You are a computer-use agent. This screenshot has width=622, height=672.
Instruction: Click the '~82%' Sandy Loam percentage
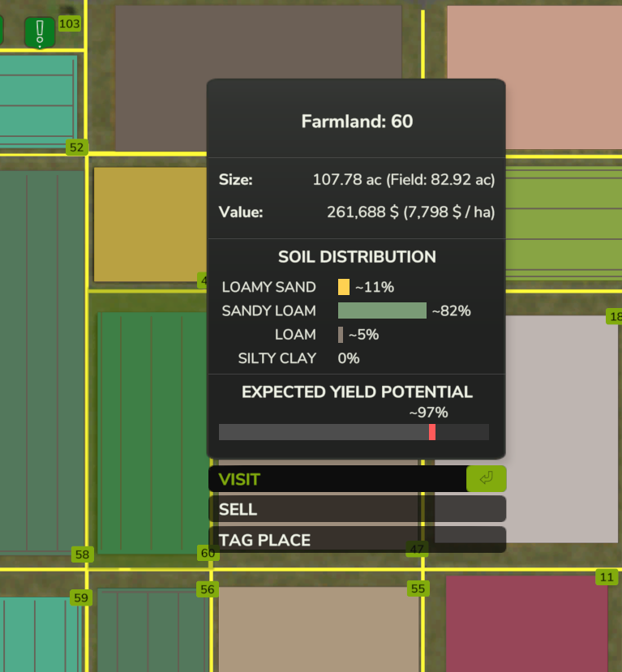coord(452,310)
